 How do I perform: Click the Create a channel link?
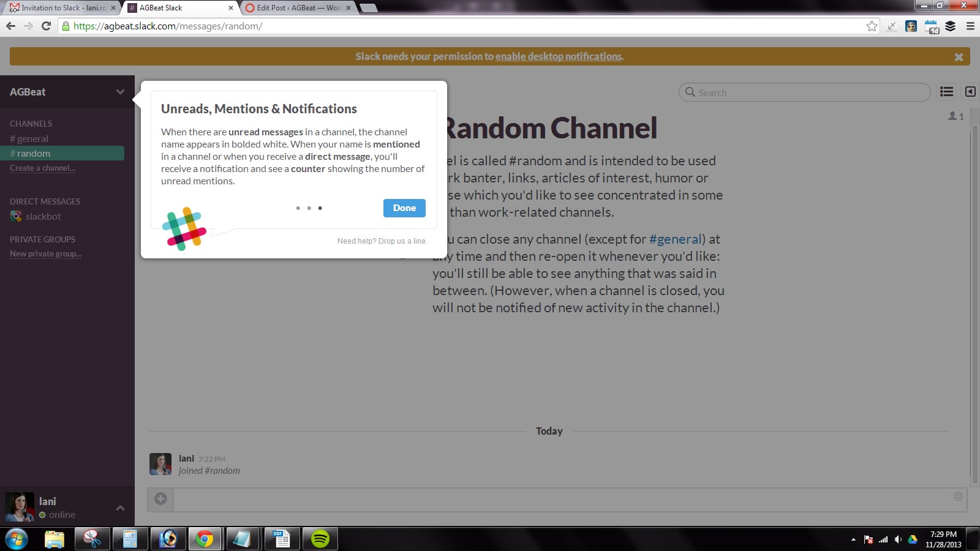42,168
